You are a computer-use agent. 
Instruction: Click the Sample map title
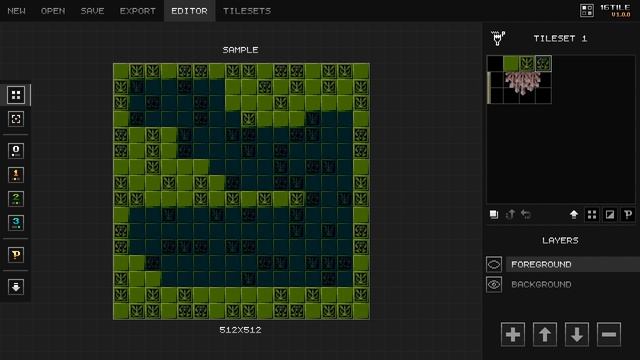(240, 50)
